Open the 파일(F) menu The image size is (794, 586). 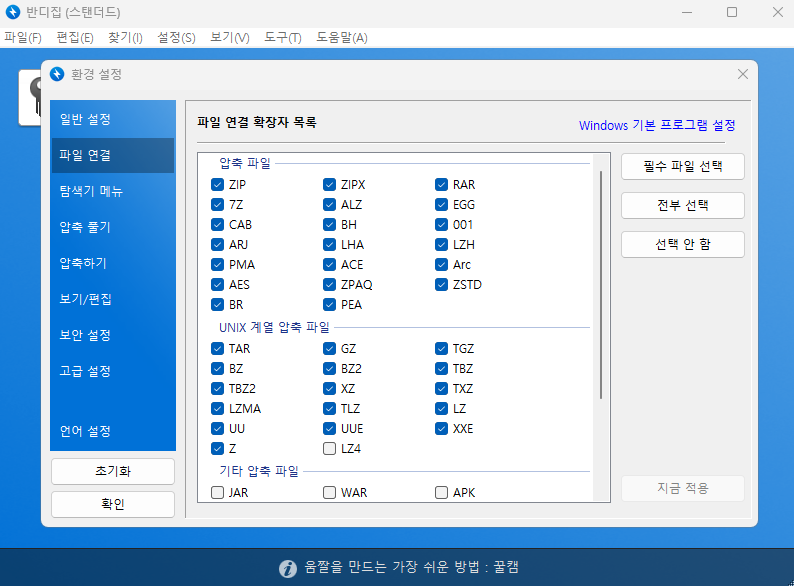23,38
